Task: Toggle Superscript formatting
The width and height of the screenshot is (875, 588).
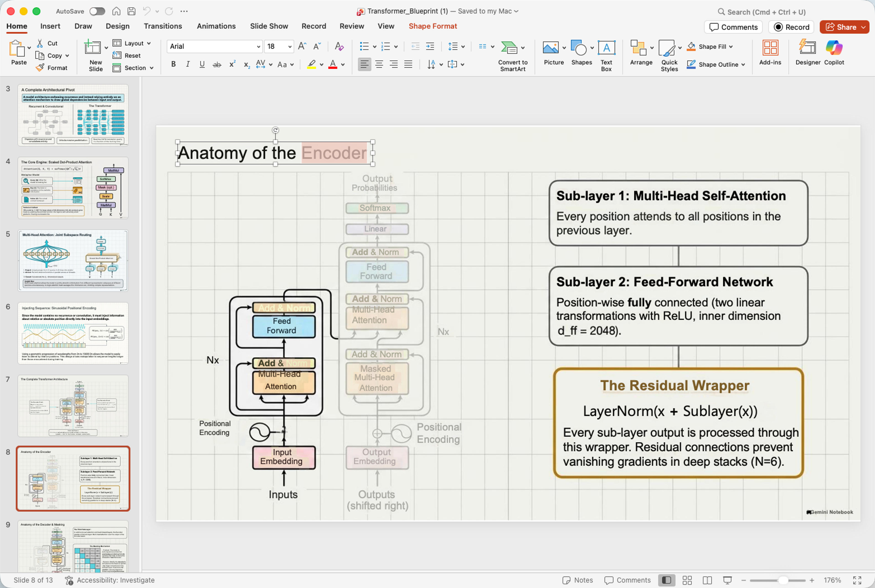Action: [232, 64]
